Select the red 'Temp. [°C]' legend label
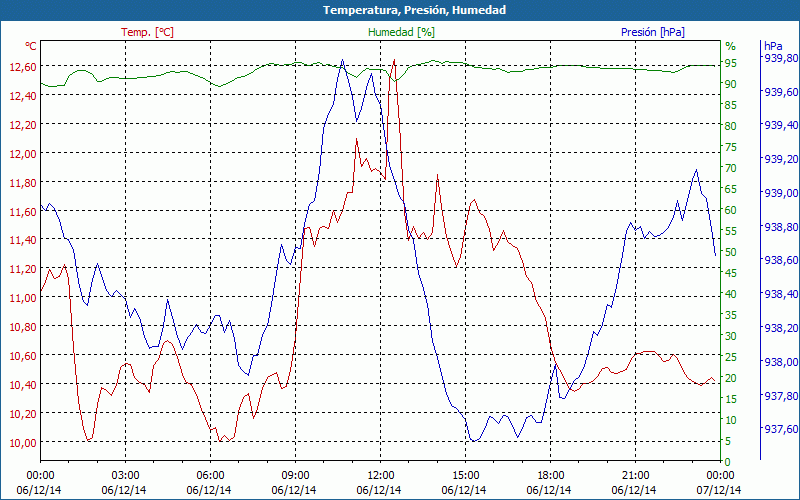 click(147, 32)
